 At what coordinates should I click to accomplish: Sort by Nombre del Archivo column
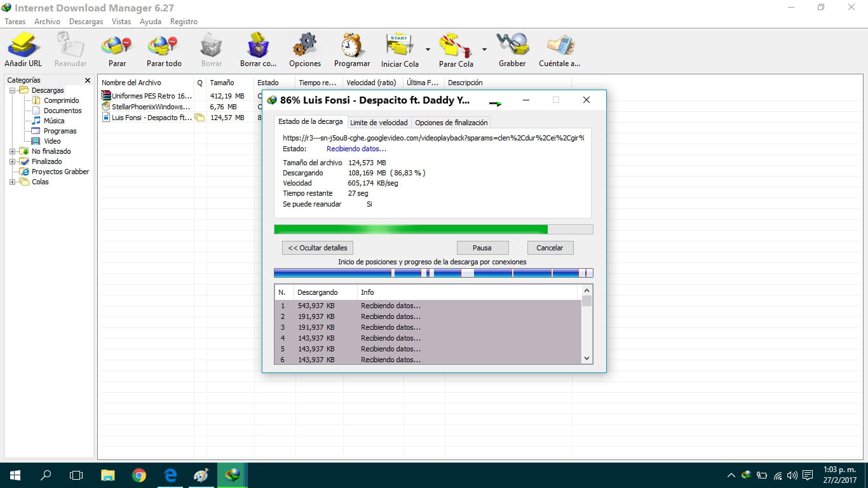pos(146,83)
